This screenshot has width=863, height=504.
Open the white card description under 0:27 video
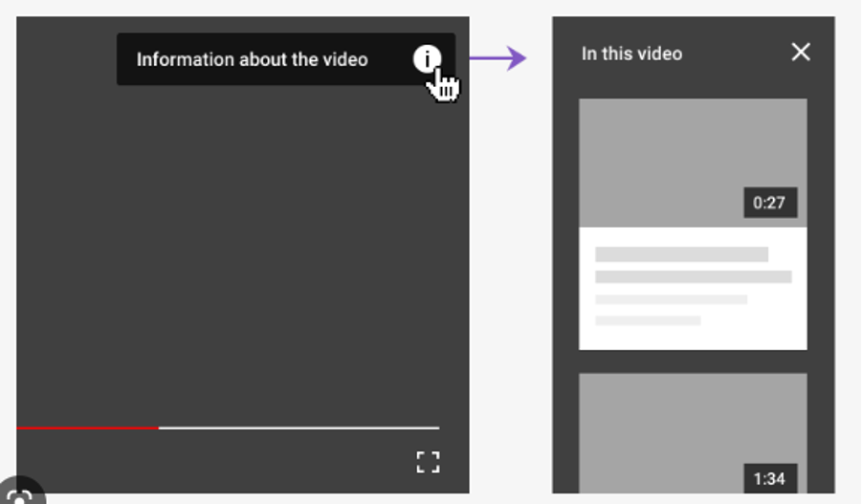pos(693,288)
